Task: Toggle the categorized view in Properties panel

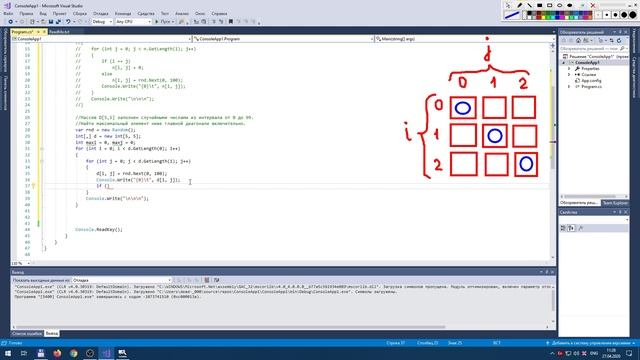Action: [x=563, y=228]
